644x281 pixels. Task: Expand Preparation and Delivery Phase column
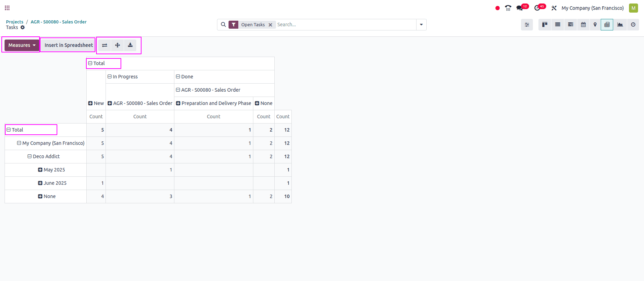point(214,103)
